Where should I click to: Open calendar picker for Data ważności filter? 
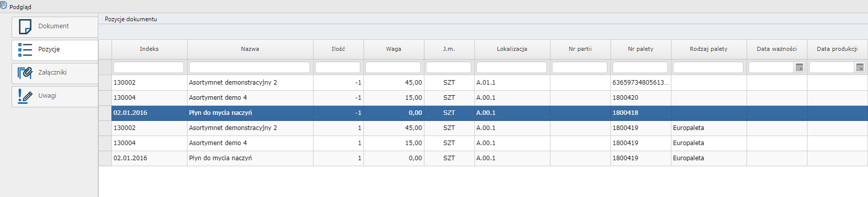799,67
